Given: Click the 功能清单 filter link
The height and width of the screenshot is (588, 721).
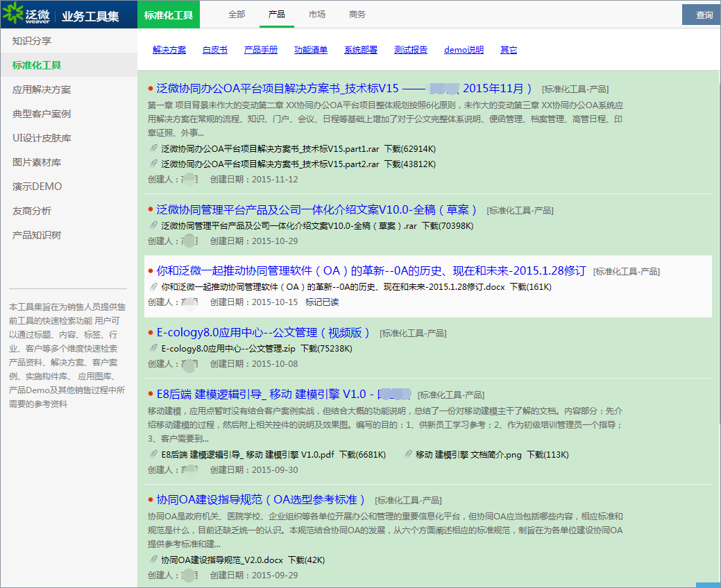Looking at the screenshot, I should [x=311, y=50].
